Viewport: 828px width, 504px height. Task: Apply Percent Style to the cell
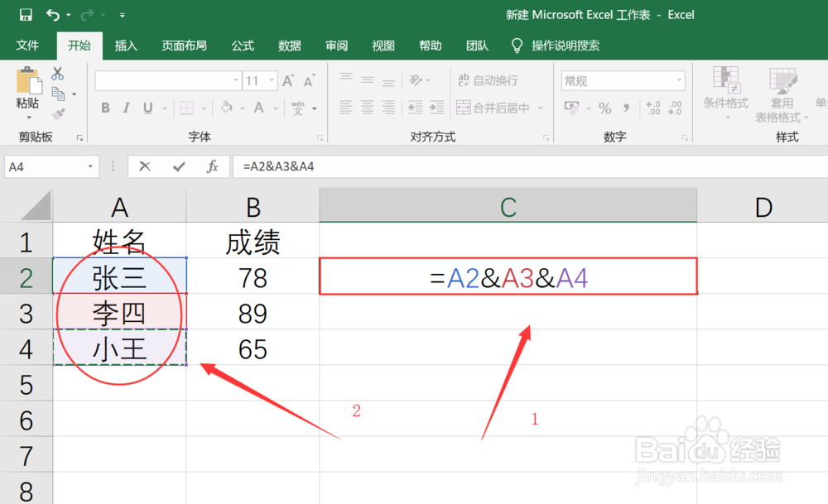point(604,108)
